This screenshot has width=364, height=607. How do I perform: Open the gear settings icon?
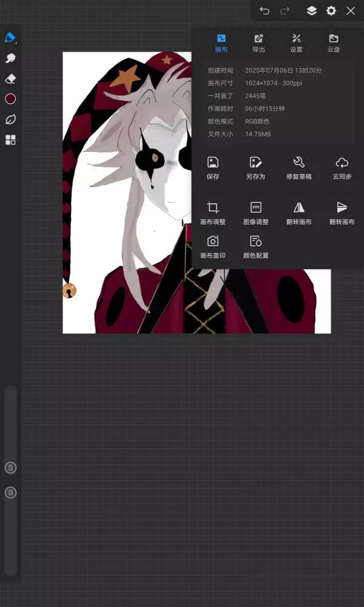(331, 11)
